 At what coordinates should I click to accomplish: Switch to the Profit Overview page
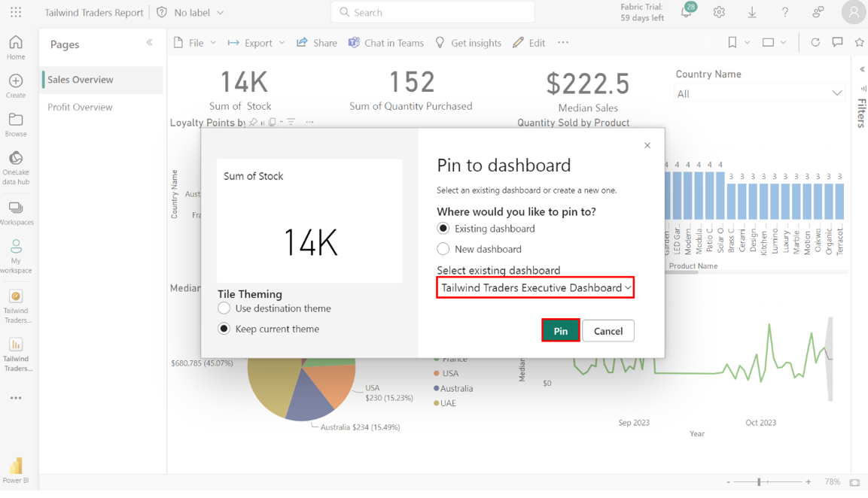[80, 107]
